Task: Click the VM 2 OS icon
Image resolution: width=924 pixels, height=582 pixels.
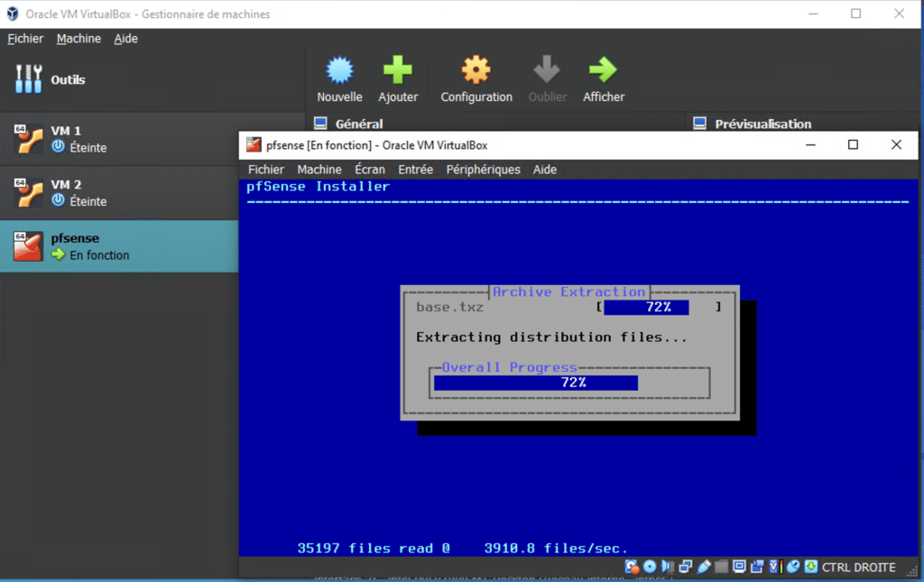Action: coord(28,192)
